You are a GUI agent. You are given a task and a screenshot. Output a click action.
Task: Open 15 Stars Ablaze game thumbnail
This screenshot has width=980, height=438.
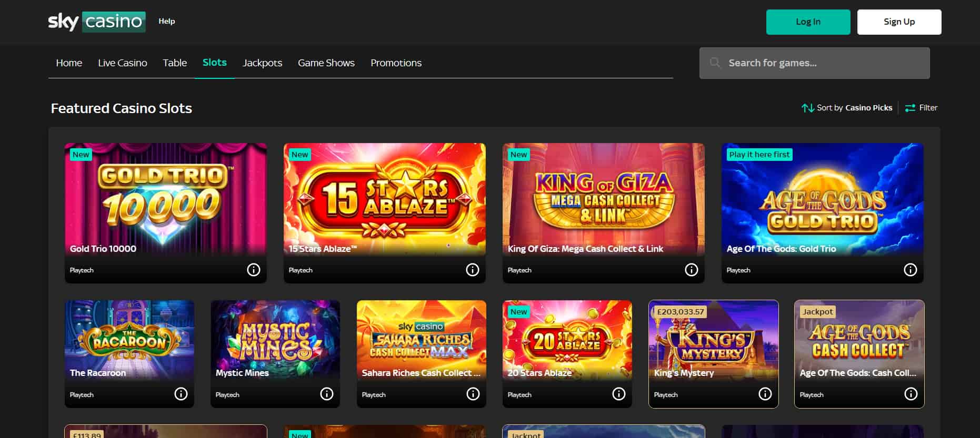pos(385,199)
